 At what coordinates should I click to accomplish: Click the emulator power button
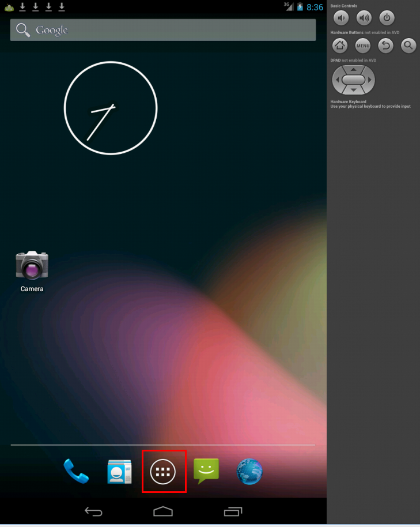(387, 18)
